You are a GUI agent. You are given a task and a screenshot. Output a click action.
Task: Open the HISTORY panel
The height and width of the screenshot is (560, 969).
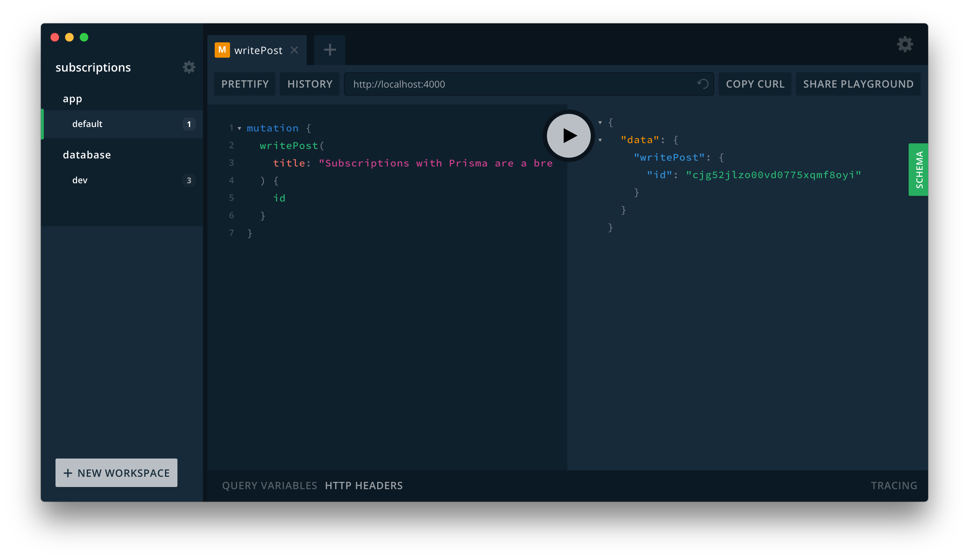pos(310,84)
